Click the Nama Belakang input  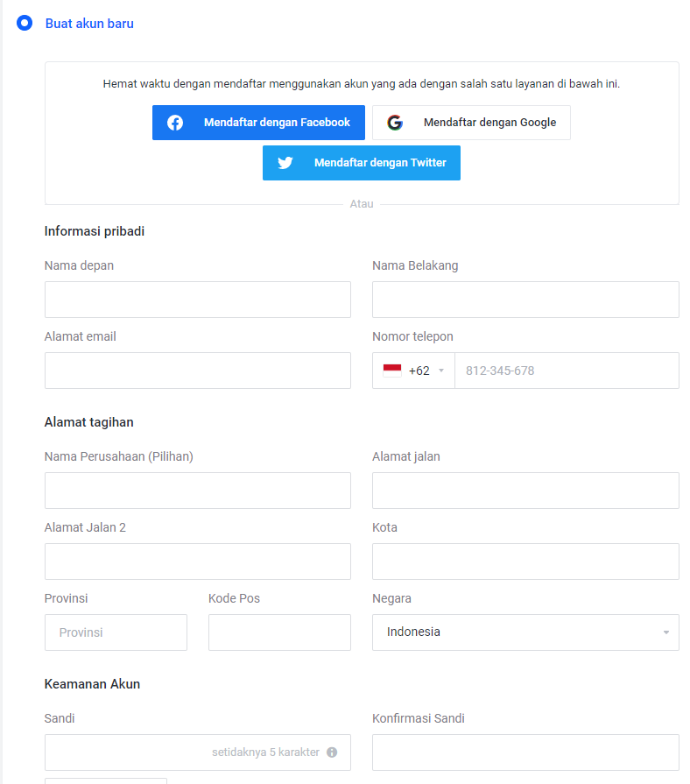point(525,300)
